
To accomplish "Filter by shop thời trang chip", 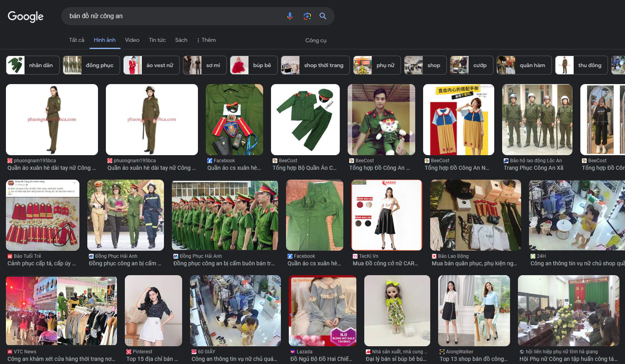I will (x=315, y=65).
